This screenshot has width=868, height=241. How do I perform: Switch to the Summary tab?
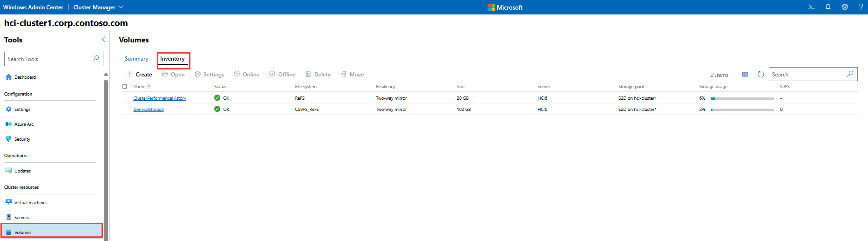pyautogui.click(x=136, y=59)
